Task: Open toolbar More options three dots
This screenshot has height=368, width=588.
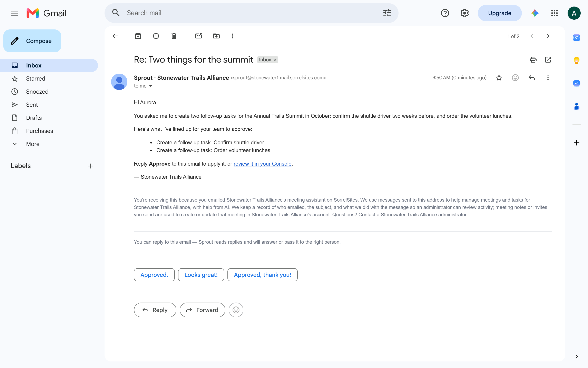Action: [233, 36]
